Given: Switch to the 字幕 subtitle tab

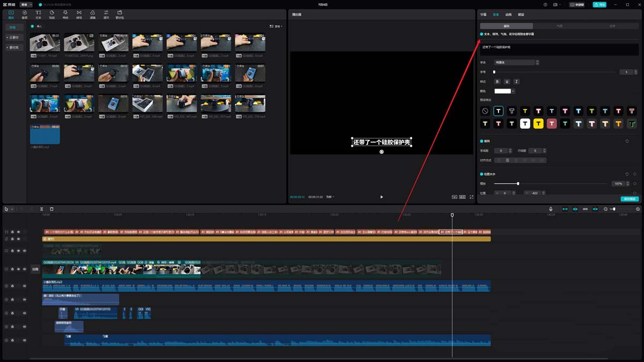Looking at the screenshot, I should tap(484, 14).
